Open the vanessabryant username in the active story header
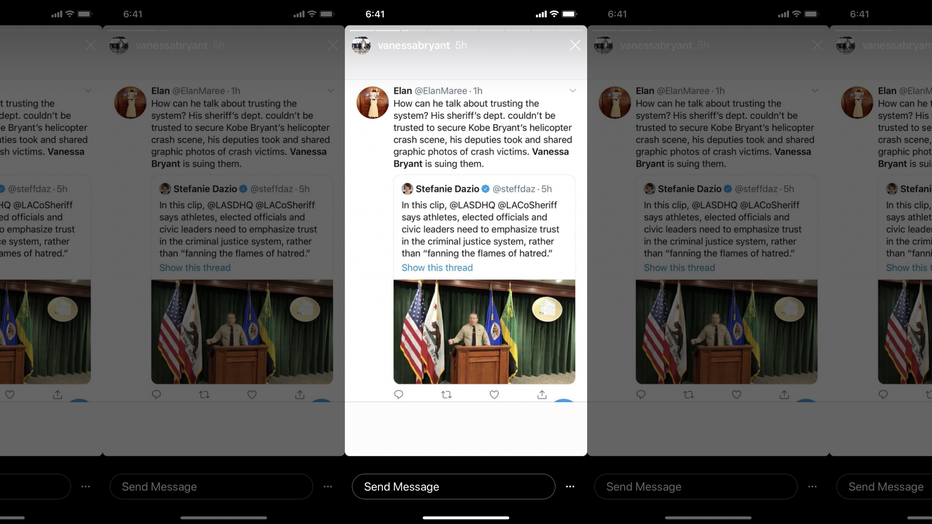 point(414,45)
